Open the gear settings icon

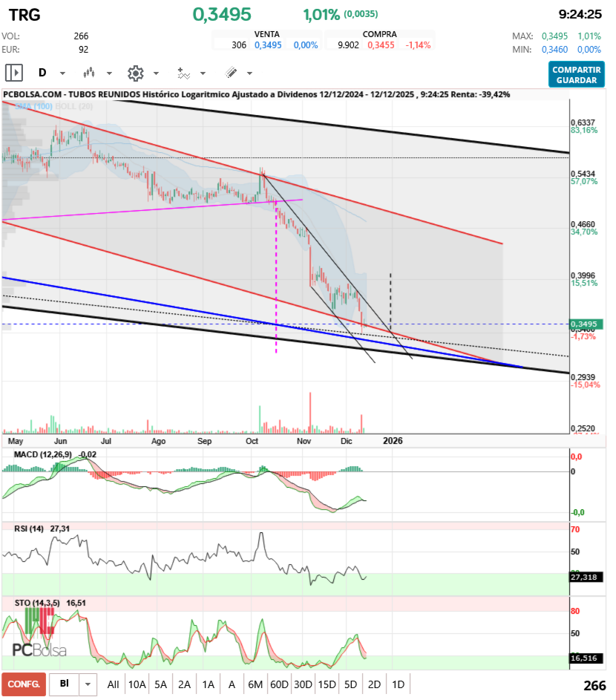pos(135,73)
